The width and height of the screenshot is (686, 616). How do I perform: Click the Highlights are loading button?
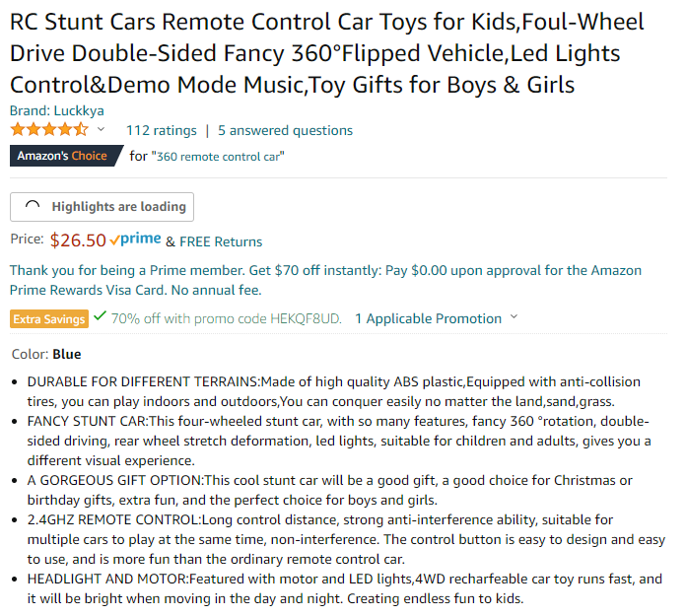tap(102, 207)
